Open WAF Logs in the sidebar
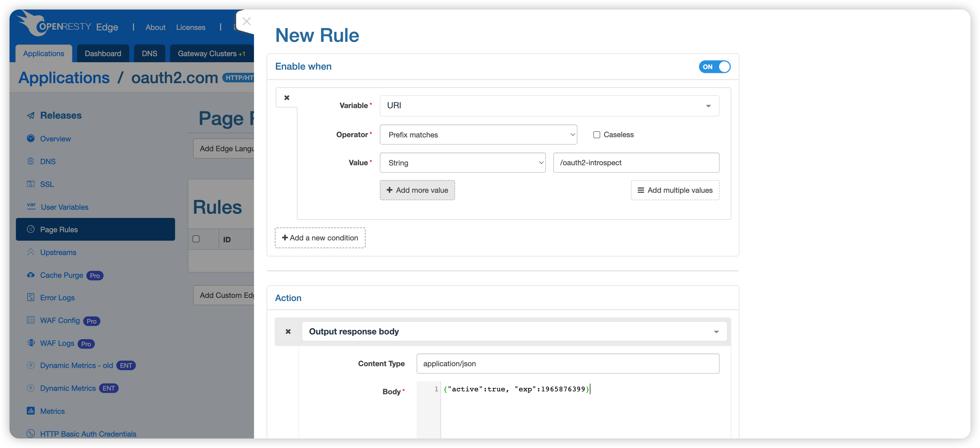Image resolution: width=980 pixels, height=448 pixels. click(57, 343)
